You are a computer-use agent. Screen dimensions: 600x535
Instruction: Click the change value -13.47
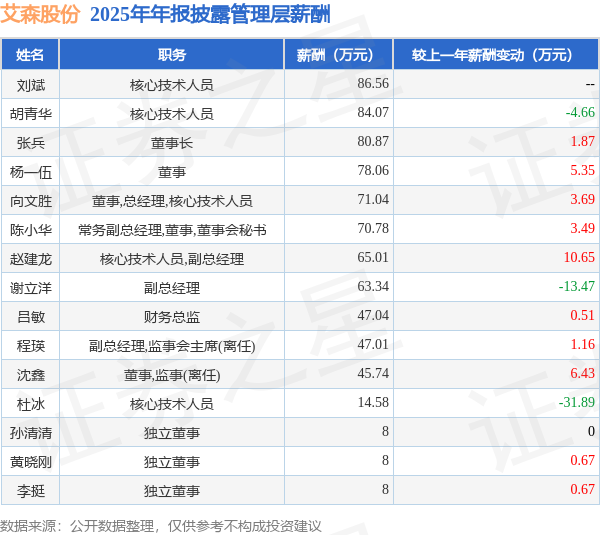(x=577, y=286)
